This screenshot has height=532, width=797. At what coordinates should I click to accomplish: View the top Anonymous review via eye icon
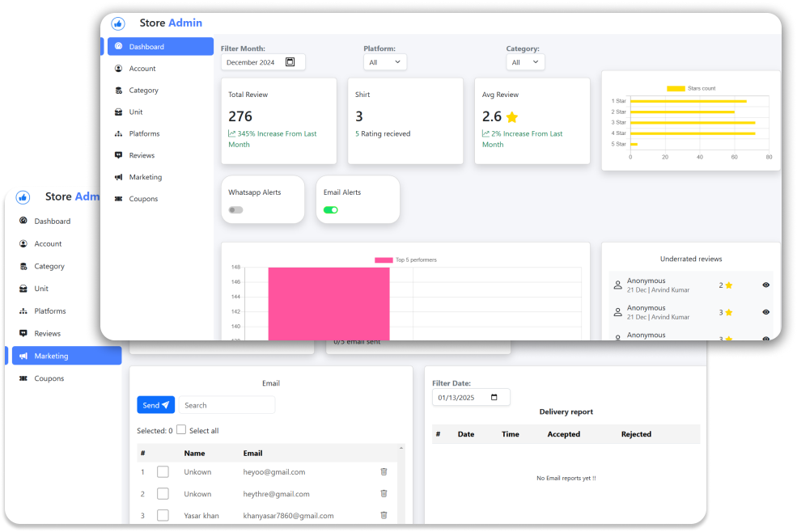[x=764, y=285]
